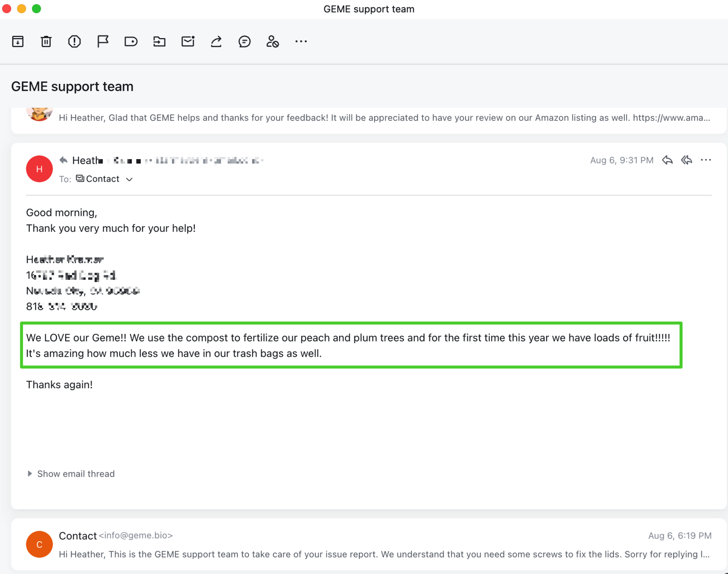
Task: Click the delete/trash icon in toolbar
Action: point(46,41)
